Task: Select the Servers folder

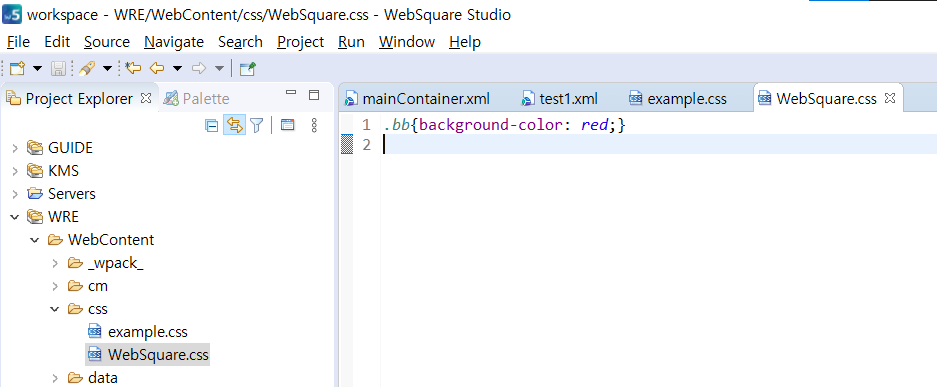Action: point(72,194)
